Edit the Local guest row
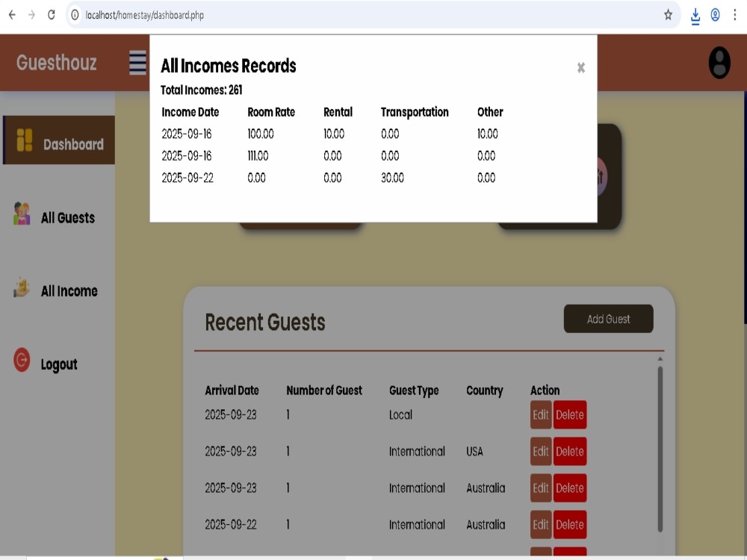 point(541,414)
